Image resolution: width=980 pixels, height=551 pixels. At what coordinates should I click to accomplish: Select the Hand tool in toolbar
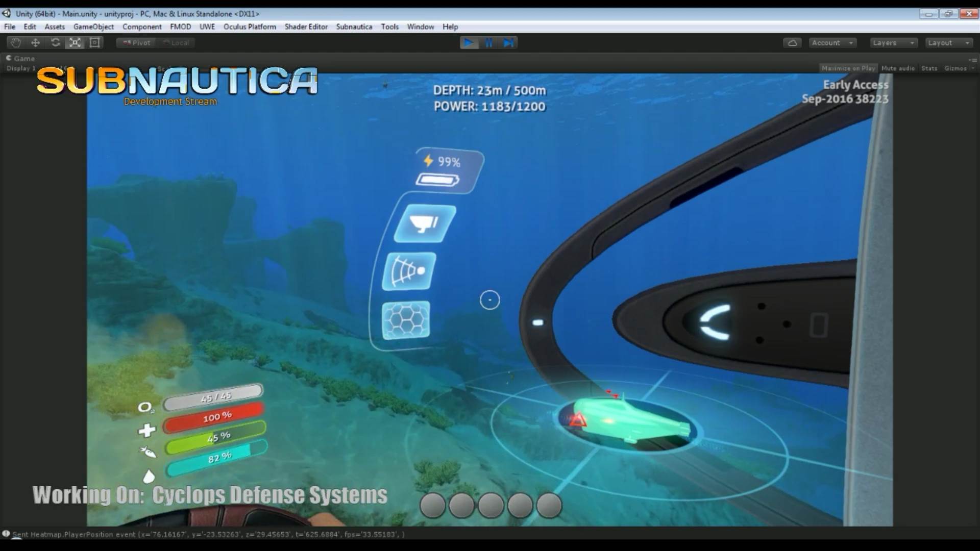tap(16, 43)
